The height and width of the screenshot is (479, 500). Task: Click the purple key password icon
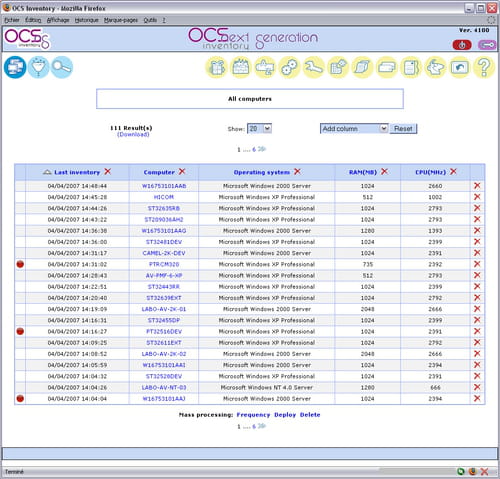(x=487, y=45)
